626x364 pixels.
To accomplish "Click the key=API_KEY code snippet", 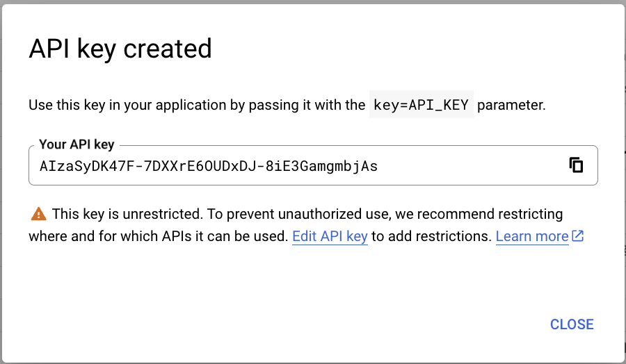I will (422, 105).
